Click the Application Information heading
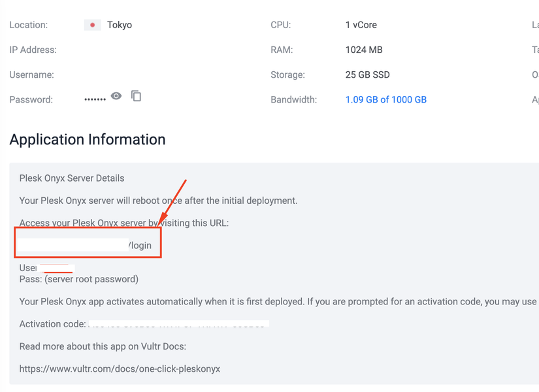Image resolution: width=539 pixels, height=392 pixels. (x=87, y=140)
